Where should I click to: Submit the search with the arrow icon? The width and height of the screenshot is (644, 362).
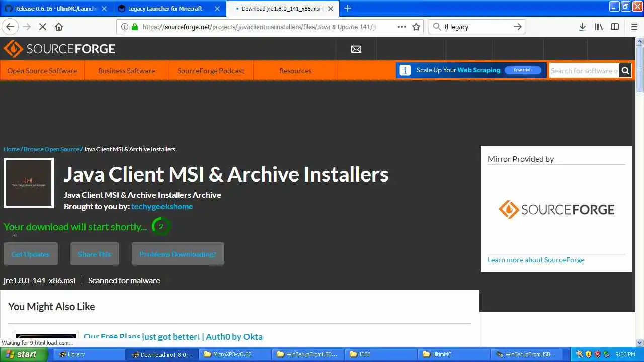pyautogui.click(x=518, y=27)
